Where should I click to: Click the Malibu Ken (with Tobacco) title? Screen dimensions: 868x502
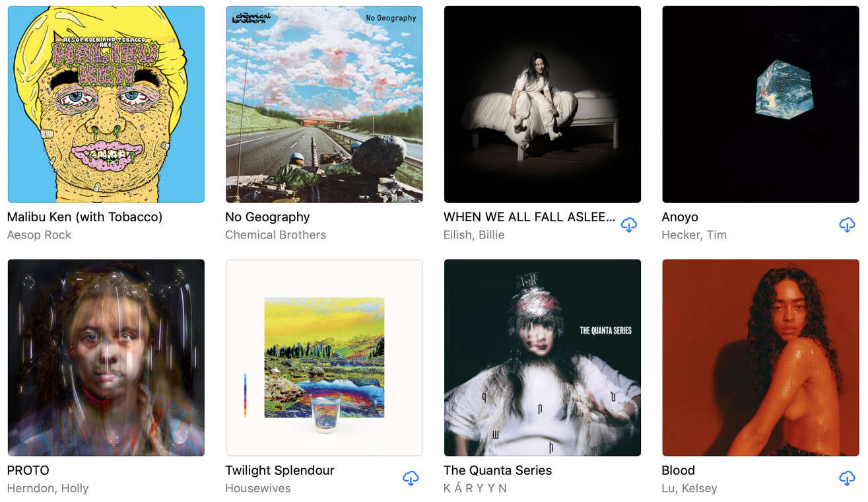point(84,217)
